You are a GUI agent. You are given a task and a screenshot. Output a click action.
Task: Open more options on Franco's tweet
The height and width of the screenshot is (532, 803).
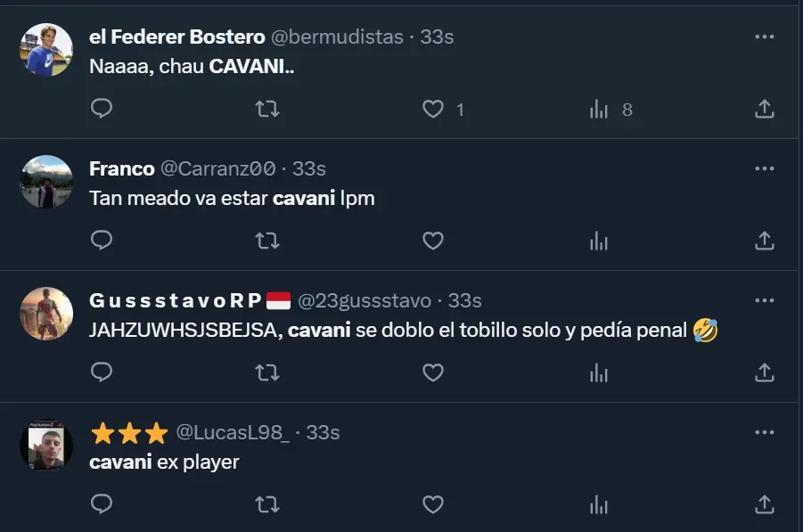(x=764, y=168)
